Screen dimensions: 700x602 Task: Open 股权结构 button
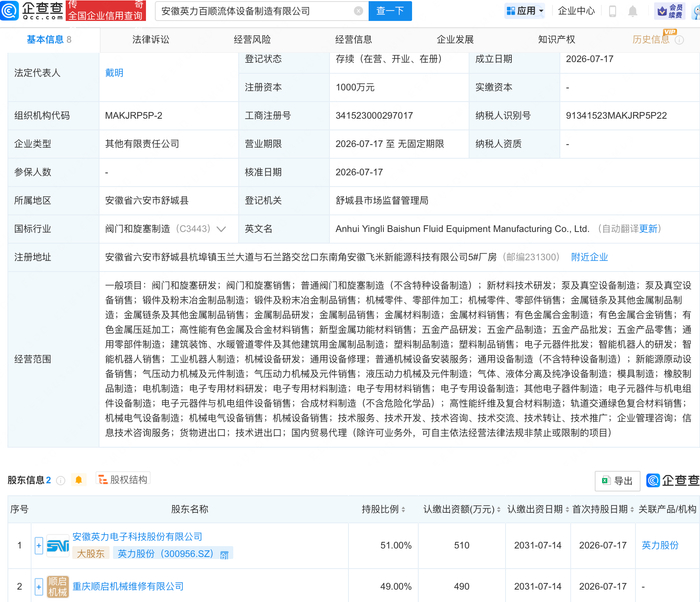coord(123,480)
